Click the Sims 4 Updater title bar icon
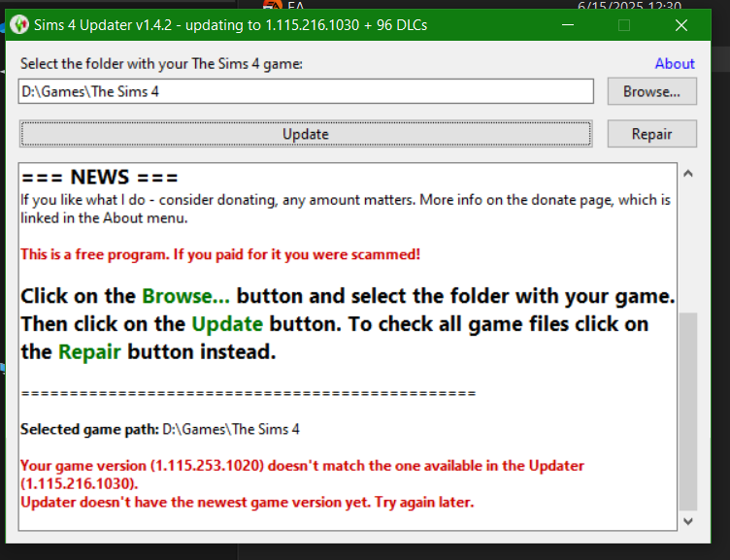 pyautogui.click(x=19, y=24)
